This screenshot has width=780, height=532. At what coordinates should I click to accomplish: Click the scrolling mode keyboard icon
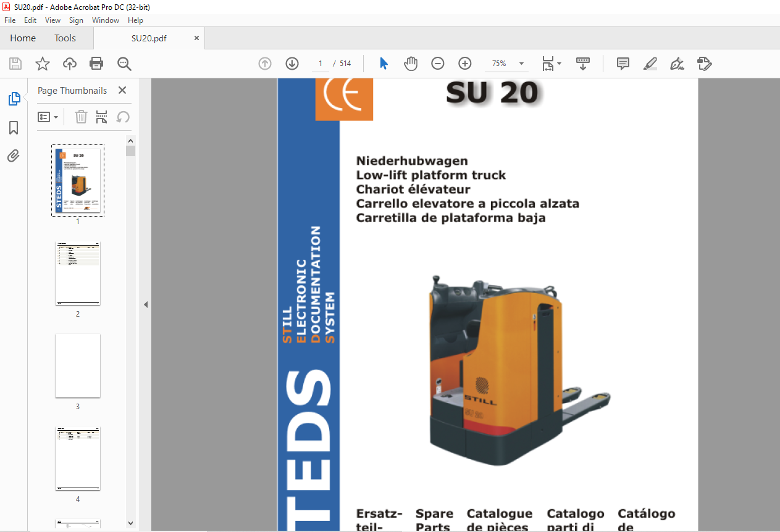pos(583,64)
